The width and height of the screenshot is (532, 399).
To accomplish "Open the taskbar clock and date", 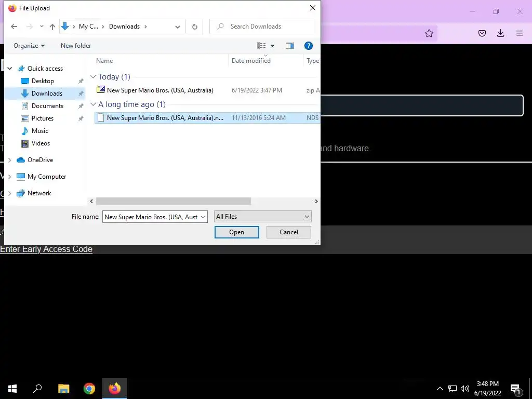I will 487,389.
